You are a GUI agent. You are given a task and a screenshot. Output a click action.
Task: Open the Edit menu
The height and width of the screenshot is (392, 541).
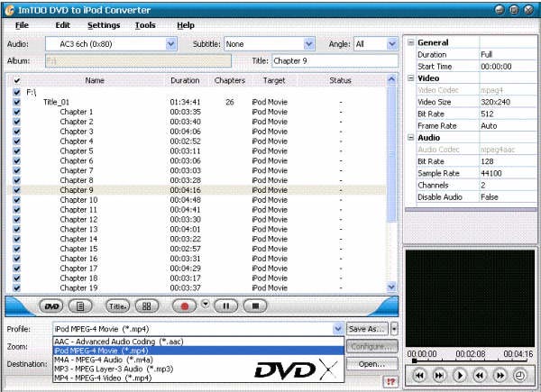[63, 25]
